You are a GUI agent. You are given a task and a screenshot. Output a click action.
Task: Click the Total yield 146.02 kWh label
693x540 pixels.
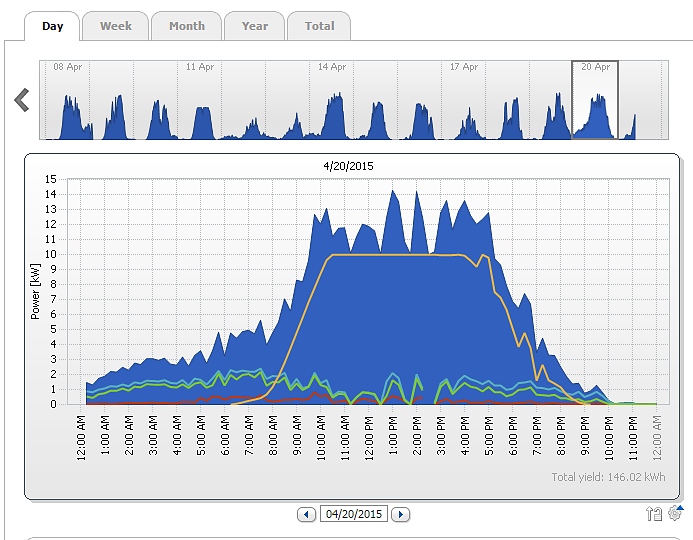pyautogui.click(x=609, y=477)
